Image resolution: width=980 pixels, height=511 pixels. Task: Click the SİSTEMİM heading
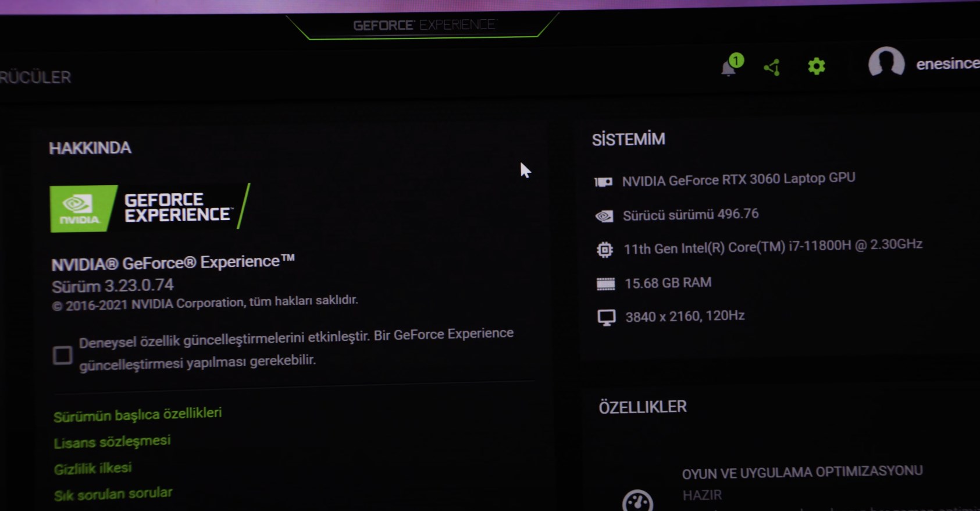pyautogui.click(x=628, y=139)
